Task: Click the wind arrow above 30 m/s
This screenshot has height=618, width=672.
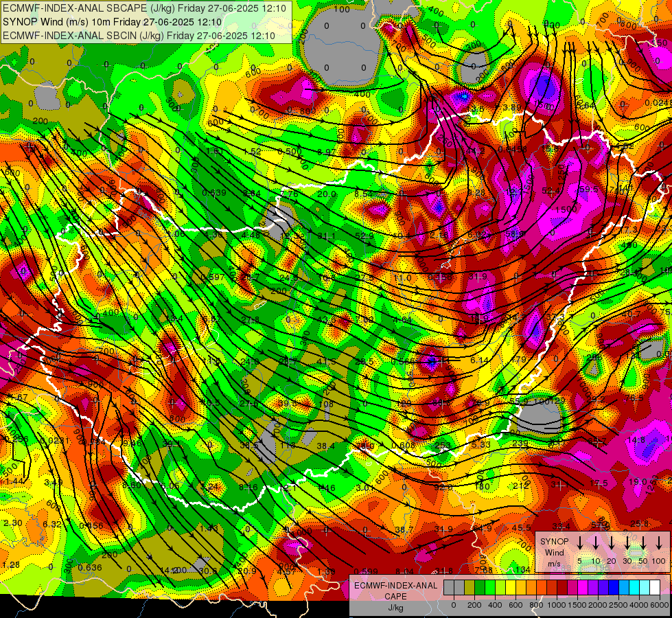Action: pos(627,543)
